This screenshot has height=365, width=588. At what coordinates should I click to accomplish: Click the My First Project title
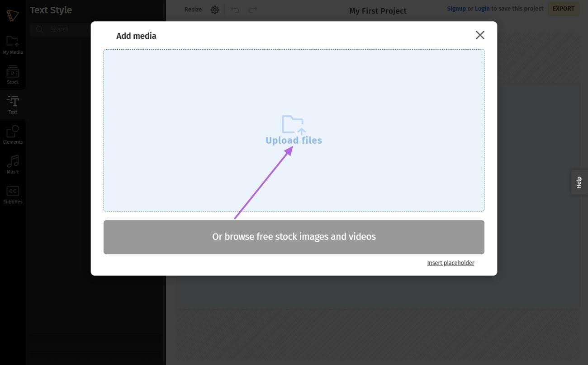point(378,11)
